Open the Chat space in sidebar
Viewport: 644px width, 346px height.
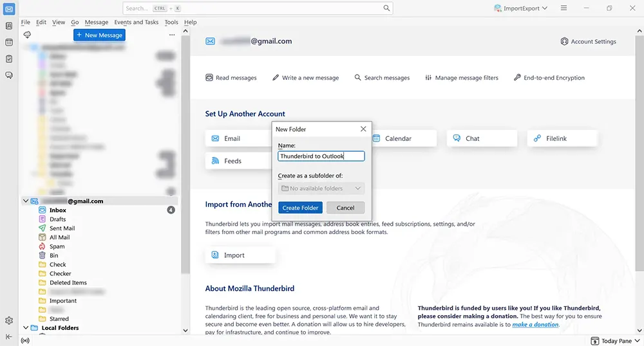[9, 75]
